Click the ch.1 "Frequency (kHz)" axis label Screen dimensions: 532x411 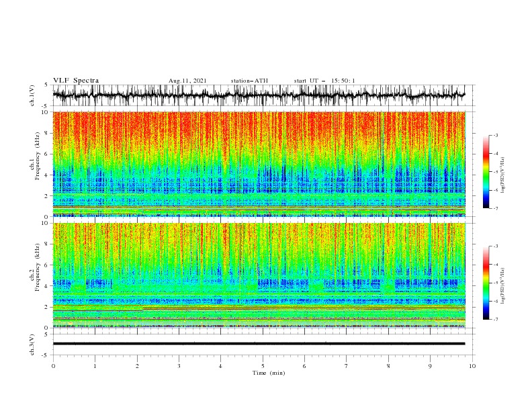tap(38, 156)
